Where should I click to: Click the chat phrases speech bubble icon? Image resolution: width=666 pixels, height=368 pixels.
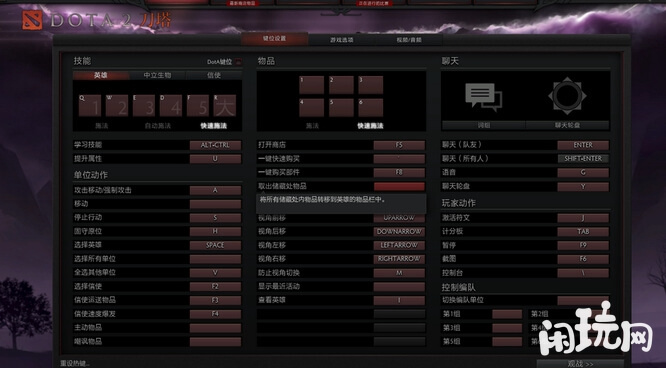coord(484,97)
